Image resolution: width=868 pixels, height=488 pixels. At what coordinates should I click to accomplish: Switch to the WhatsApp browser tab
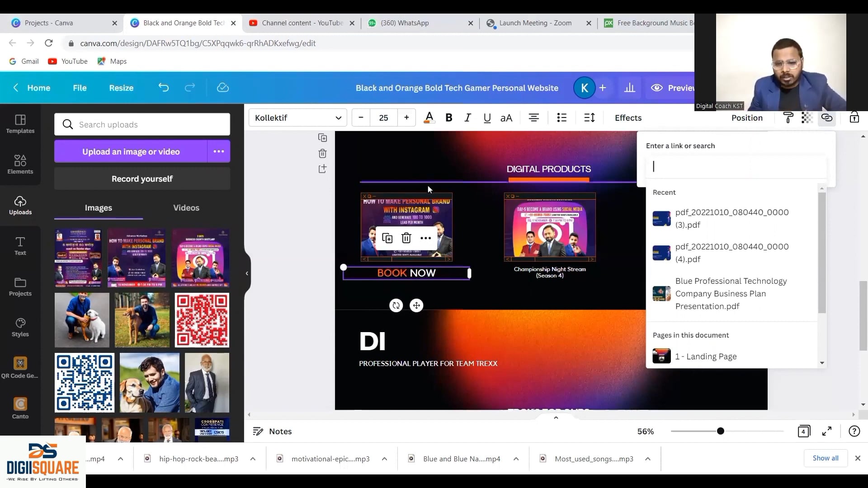click(x=420, y=23)
